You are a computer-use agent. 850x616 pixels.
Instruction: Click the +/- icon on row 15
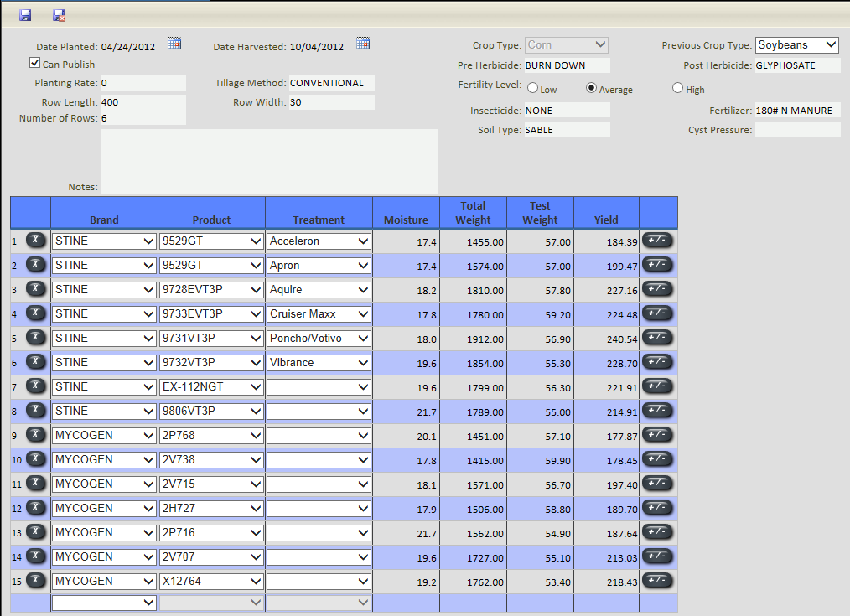[657, 581]
